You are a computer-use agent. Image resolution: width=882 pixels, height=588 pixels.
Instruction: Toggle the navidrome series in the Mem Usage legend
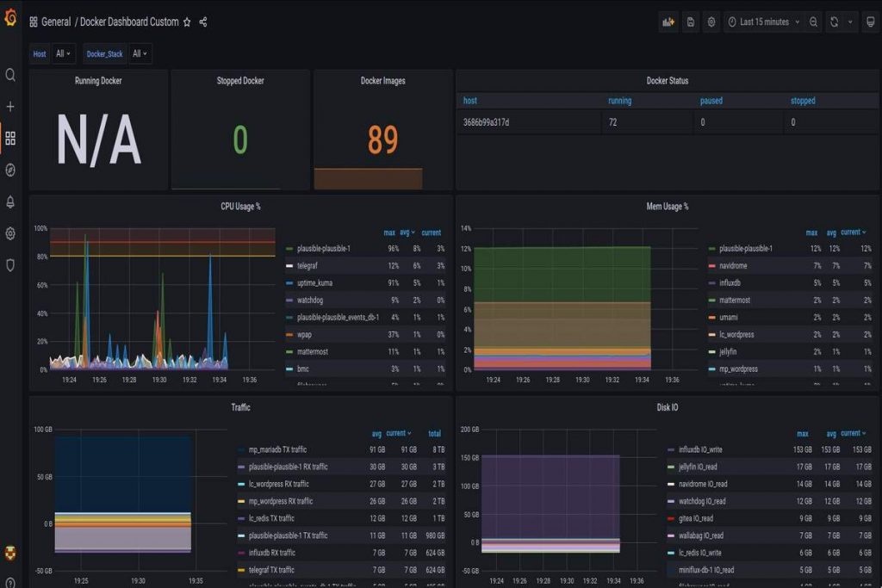pyautogui.click(x=735, y=266)
